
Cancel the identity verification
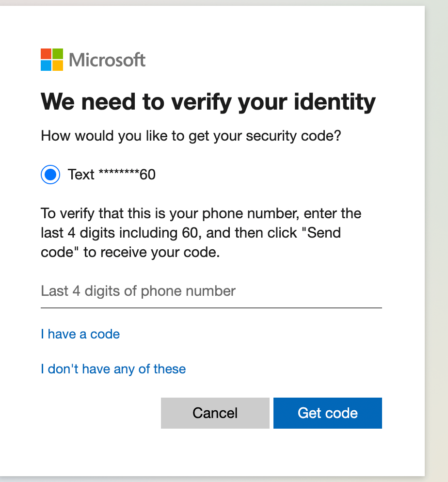tap(215, 413)
